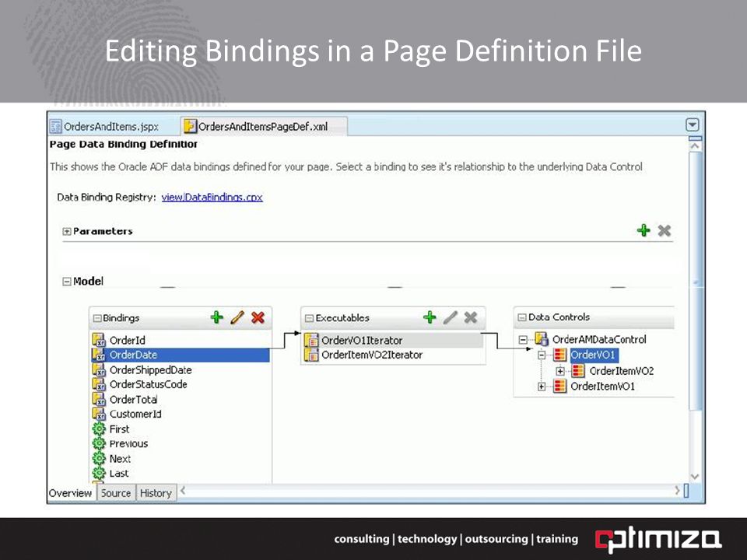Click vertical scrollbar down arrow
The width and height of the screenshot is (747, 560).
[x=695, y=477]
